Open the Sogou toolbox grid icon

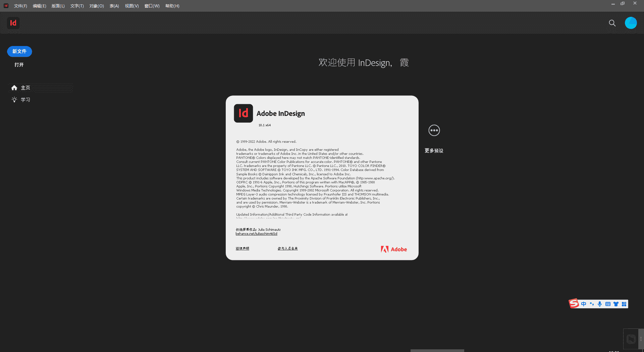[624, 304]
